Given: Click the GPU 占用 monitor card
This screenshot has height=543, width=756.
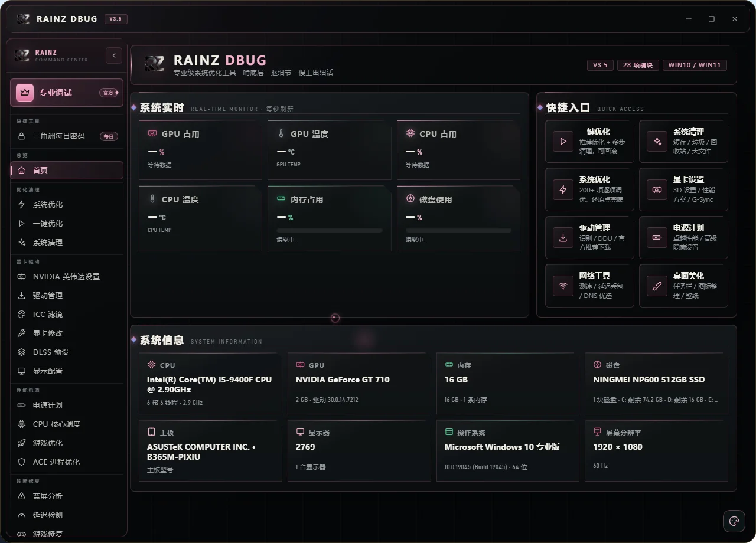Looking at the screenshot, I should pos(200,150).
